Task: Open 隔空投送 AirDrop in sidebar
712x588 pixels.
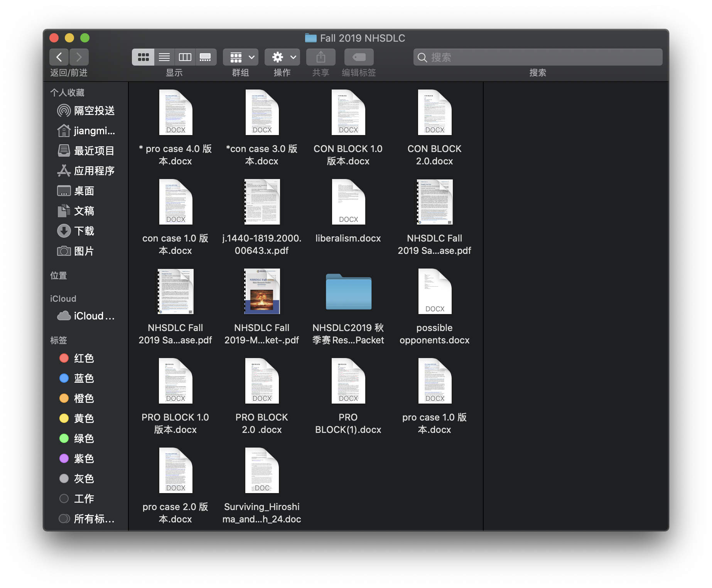Action: point(86,111)
